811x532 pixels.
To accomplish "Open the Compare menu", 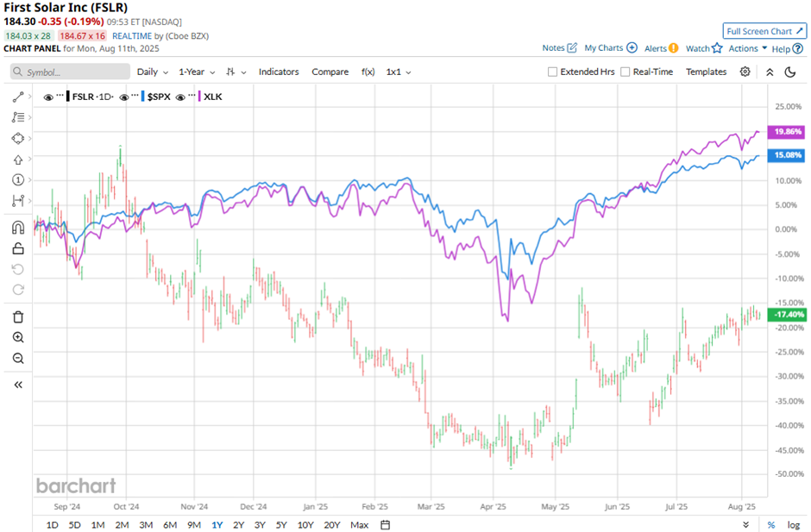I will coord(330,72).
